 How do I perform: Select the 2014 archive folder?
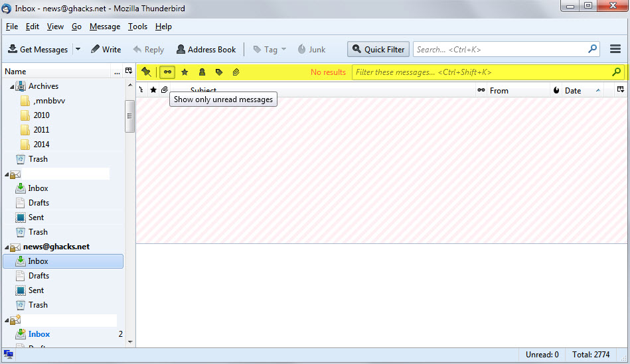[x=41, y=145]
